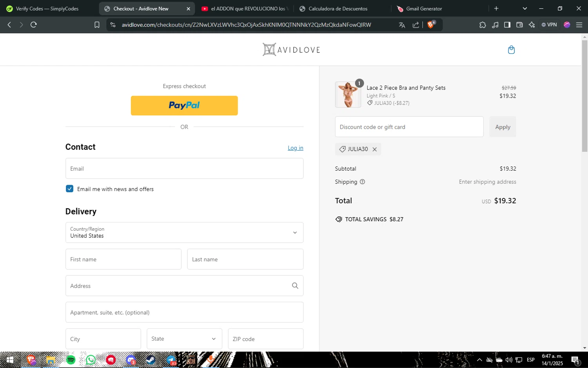
Task: Go back to previous page
Action: tap(9, 25)
